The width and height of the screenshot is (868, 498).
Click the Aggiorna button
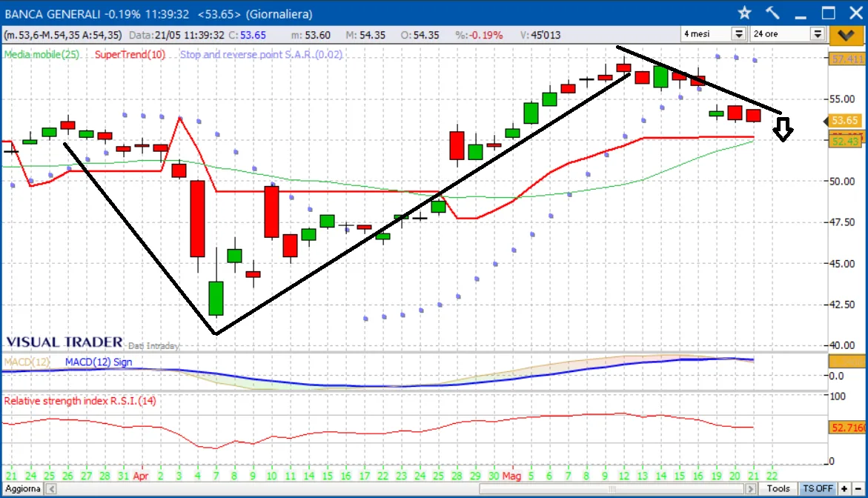23,488
